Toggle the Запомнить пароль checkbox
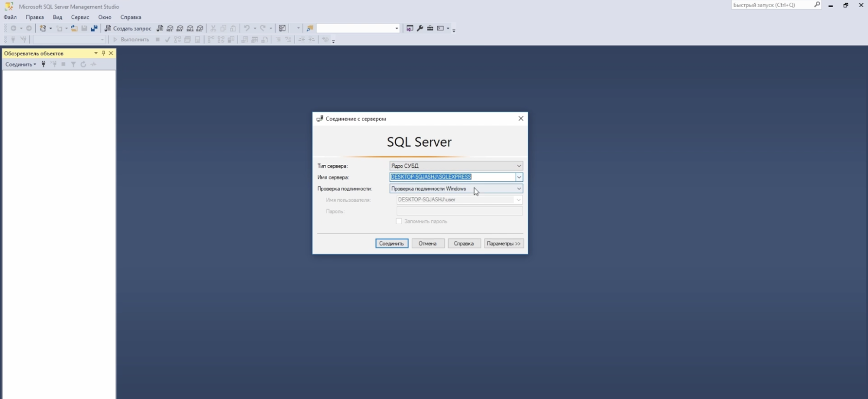This screenshot has width=868, height=399. 399,221
